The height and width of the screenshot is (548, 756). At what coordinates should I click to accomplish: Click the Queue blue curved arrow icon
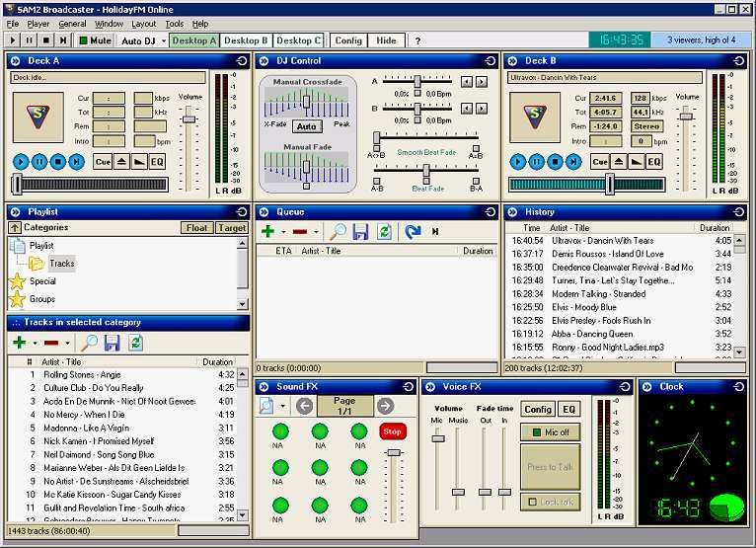tap(413, 232)
